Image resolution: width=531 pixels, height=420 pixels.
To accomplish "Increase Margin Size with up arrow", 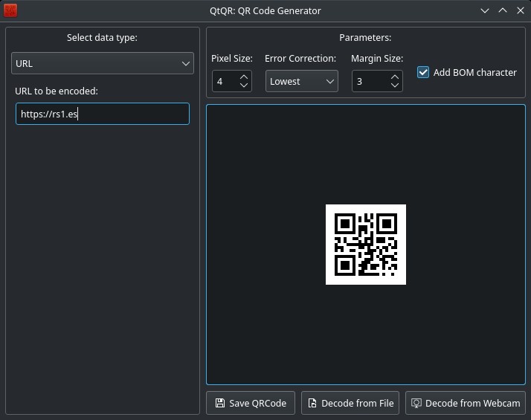I will tap(394, 77).
